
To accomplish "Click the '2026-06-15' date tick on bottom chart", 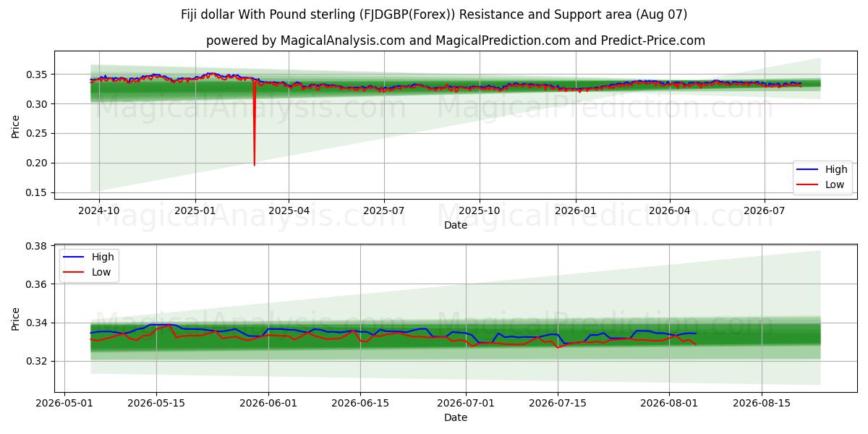I will [x=360, y=403].
